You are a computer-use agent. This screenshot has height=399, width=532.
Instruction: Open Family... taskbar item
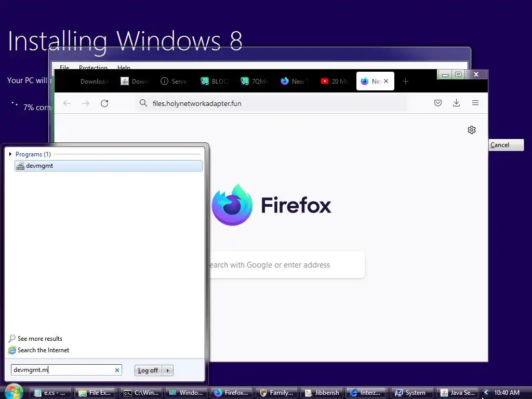[x=276, y=393]
